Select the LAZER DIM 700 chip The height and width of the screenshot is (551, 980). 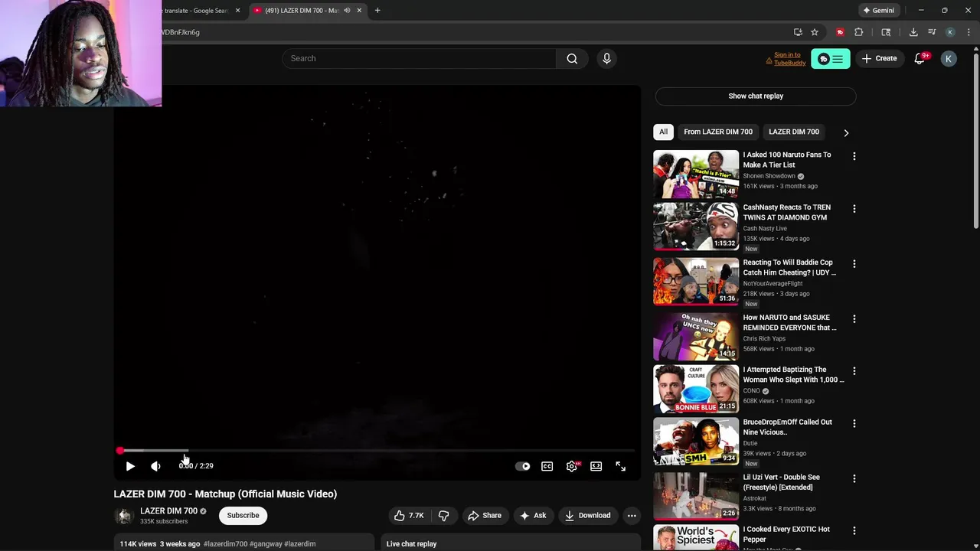[x=794, y=132]
